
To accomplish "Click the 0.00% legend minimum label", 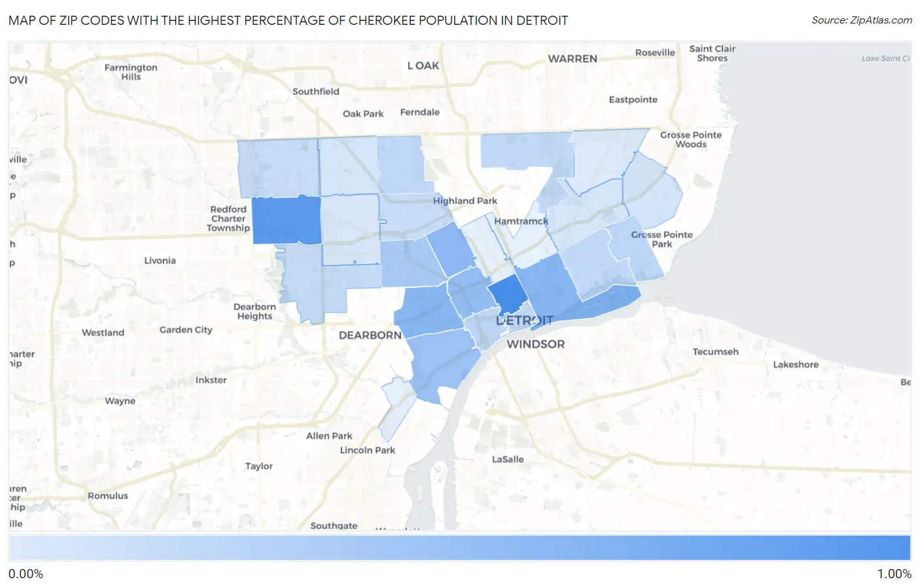I will coord(26,574).
